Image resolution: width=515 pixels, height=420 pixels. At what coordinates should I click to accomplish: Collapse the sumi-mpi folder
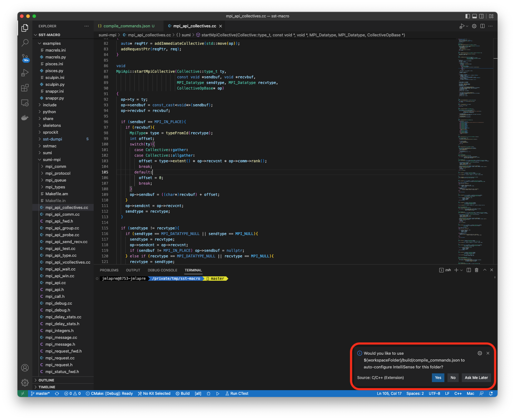(x=52, y=159)
